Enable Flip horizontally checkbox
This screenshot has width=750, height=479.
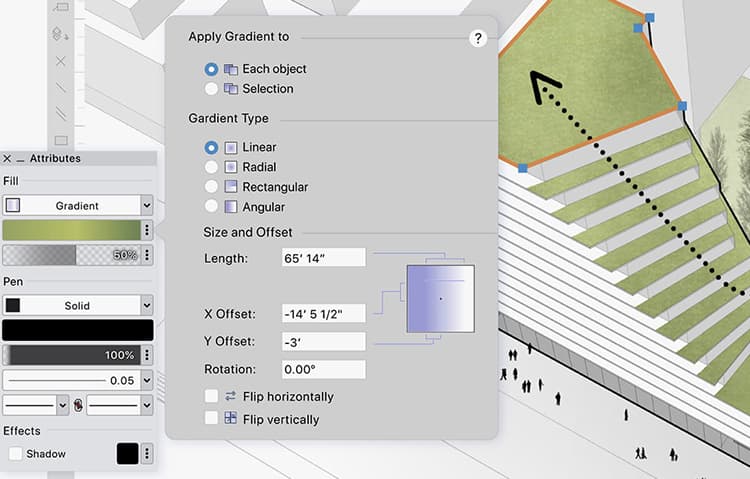tap(211, 396)
